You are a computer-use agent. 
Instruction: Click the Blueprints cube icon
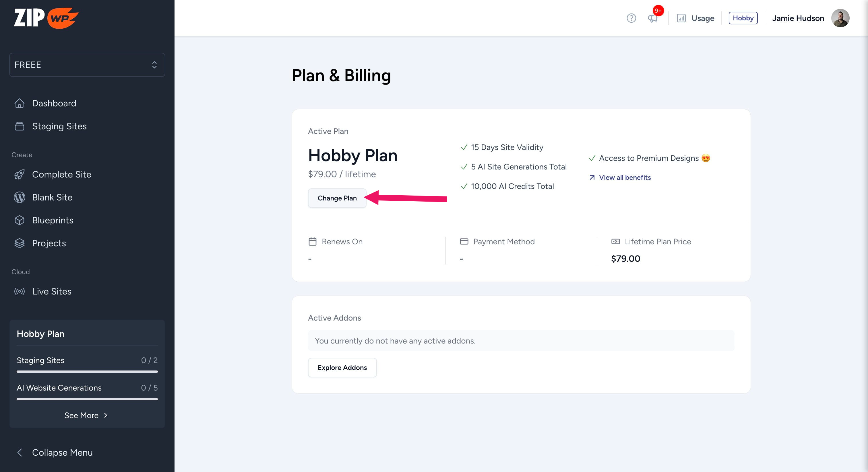[x=20, y=220]
